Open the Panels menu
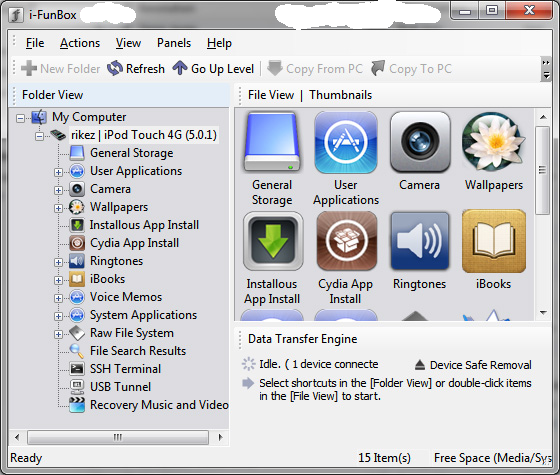 (x=174, y=43)
